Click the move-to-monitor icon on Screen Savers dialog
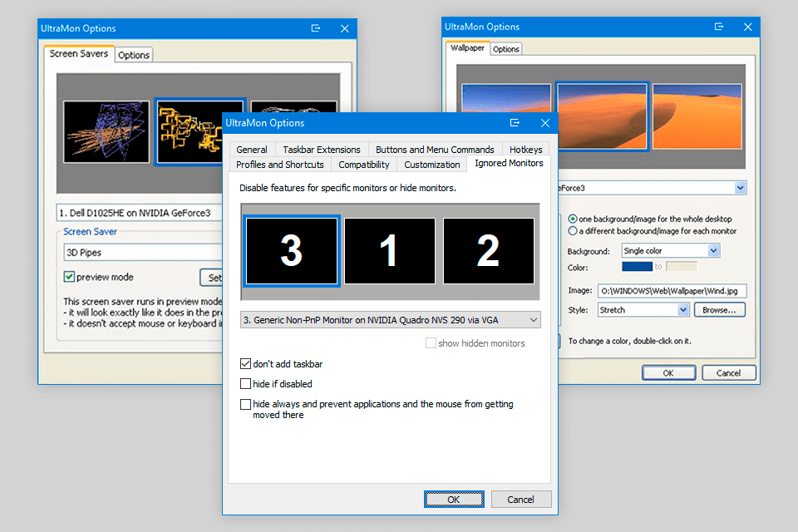The height and width of the screenshot is (532, 798). 315,27
